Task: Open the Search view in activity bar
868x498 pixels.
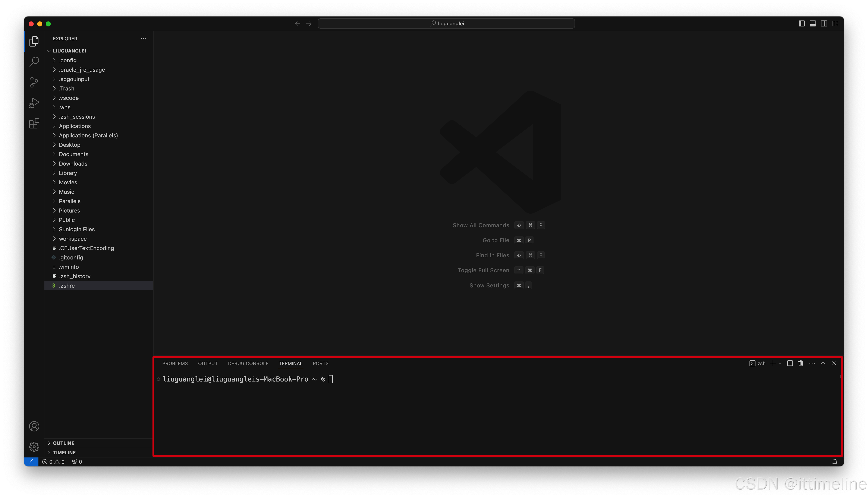Action: 34,62
